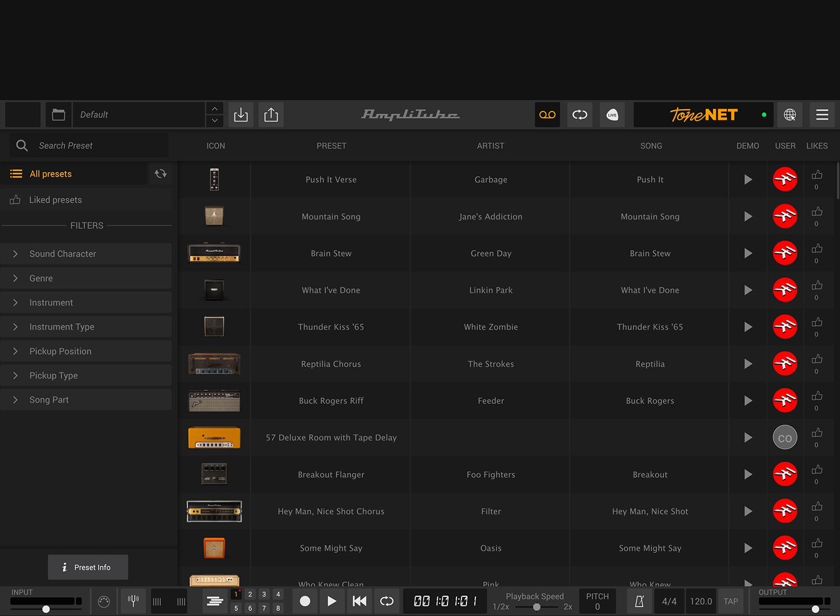Click the save preset download icon
840x616 pixels.
[241, 115]
